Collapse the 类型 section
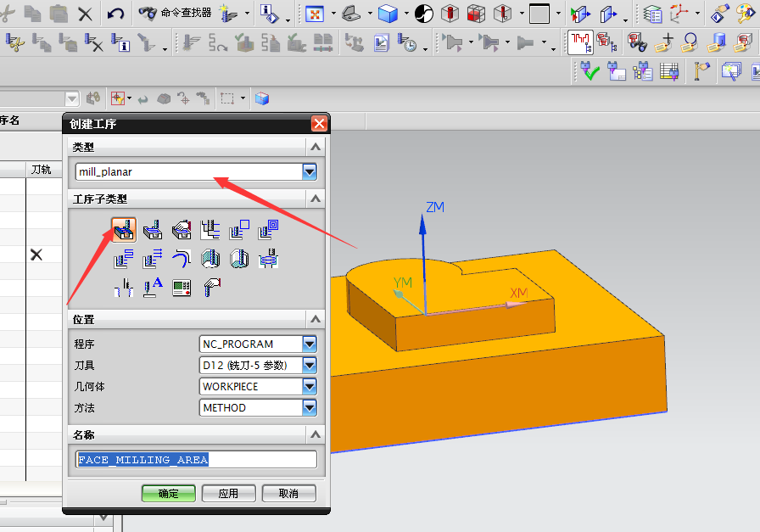Image resolution: width=760 pixels, height=532 pixels. click(x=316, y=147)
